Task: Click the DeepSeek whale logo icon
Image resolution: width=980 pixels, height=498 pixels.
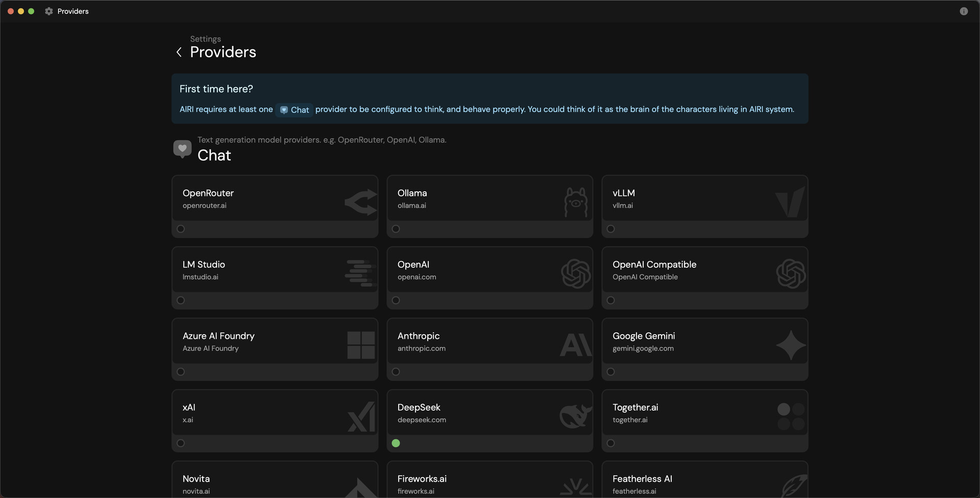Action: tap(576, 416)
